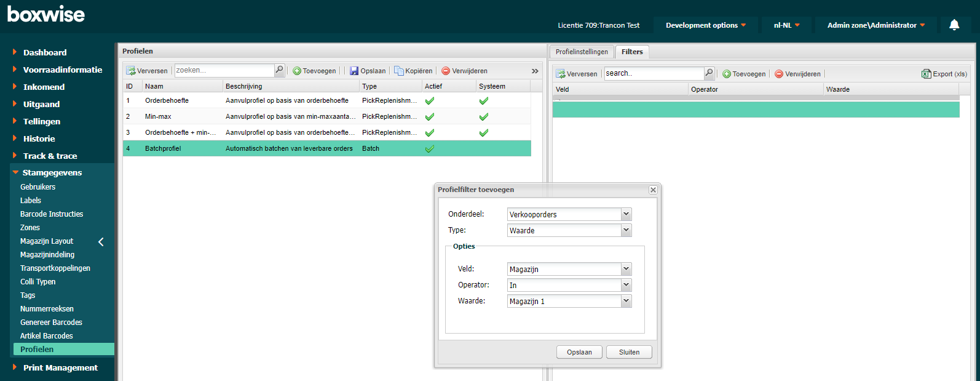Open the Onderdeel dropdown

click(626, 214)
